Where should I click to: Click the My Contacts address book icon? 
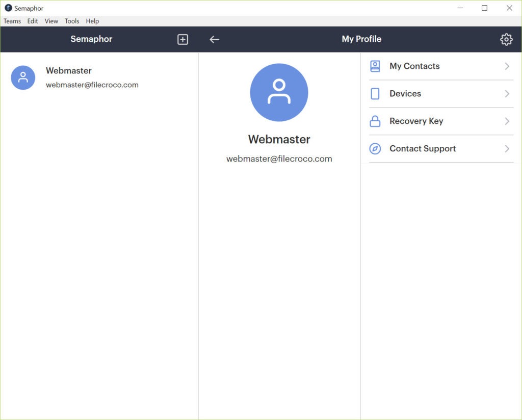point(375,66)
